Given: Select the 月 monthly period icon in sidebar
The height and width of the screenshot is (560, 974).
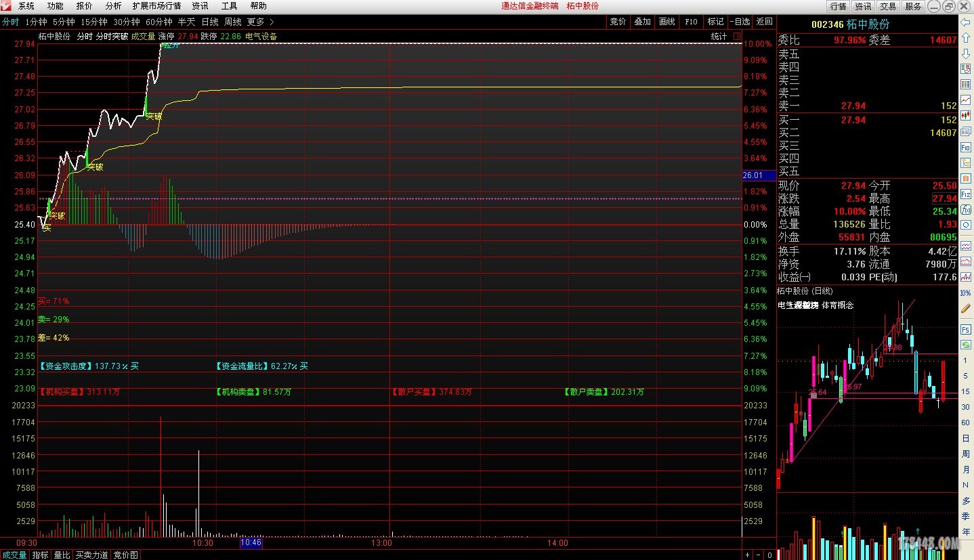Looking at the screenshot, I should tap(965, 469).
